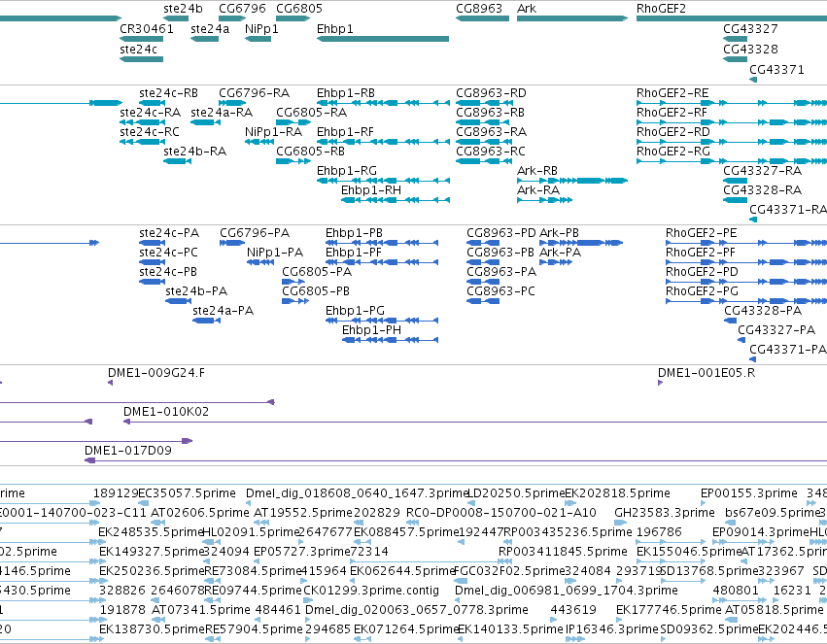Viewport: 827px width, 644px height.
Task: Select the DME1-017D09 clone label
Action: (128, 451)
